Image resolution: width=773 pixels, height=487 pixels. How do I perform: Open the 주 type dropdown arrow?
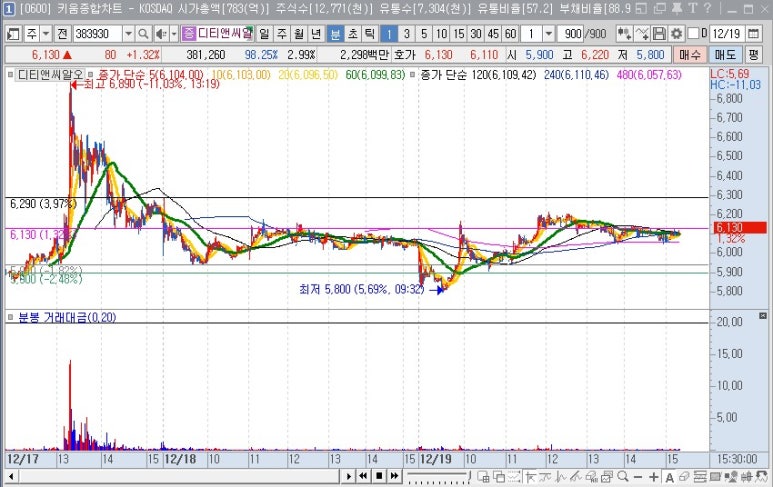click(x=46, y=34)
